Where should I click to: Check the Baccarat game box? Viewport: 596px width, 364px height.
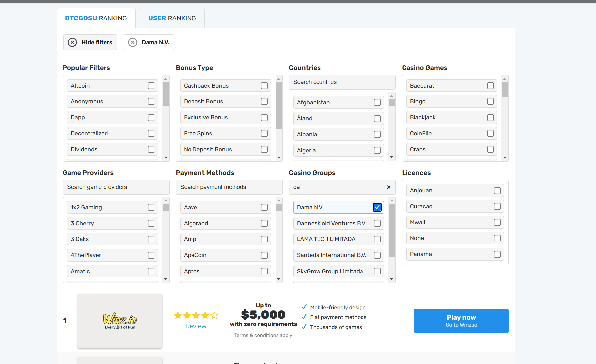click(490, 86)
